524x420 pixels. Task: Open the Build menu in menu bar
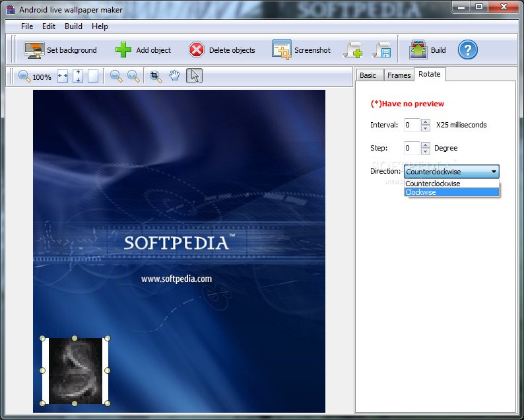73,26
